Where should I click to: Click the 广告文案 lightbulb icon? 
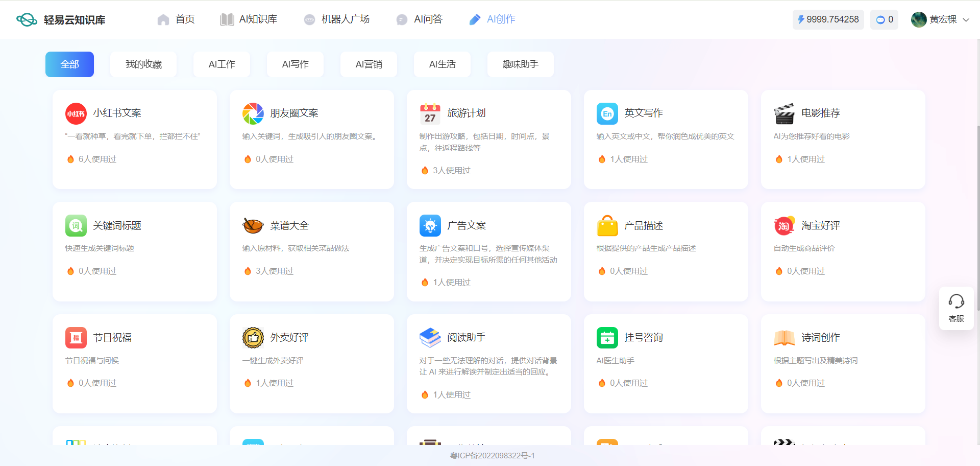[430, 225]
